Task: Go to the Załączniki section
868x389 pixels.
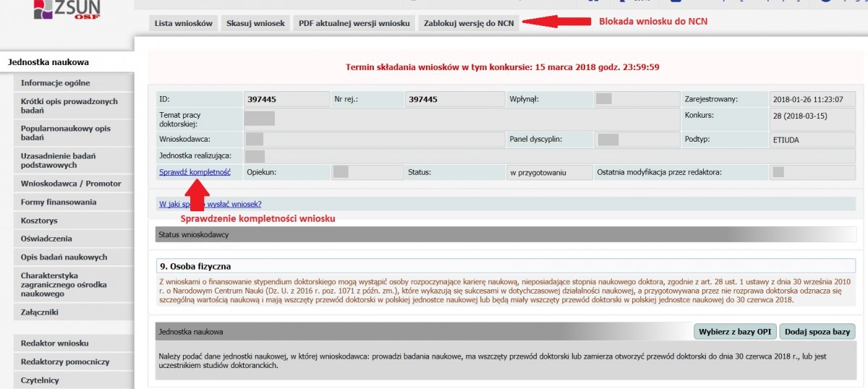Action: [40, 313]
